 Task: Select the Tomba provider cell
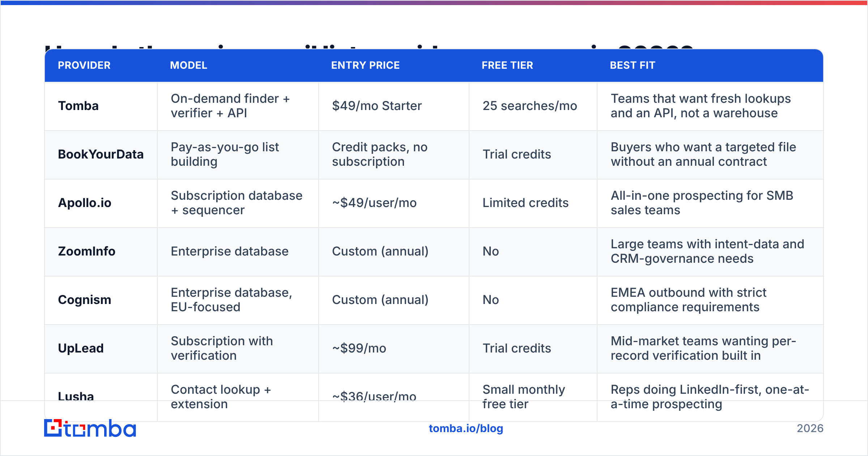(101, 106)
